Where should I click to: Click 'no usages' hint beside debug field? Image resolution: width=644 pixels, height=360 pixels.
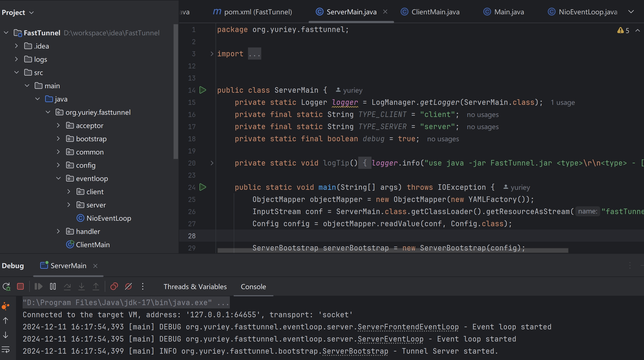pyautogui.click(x=443, y=139)
